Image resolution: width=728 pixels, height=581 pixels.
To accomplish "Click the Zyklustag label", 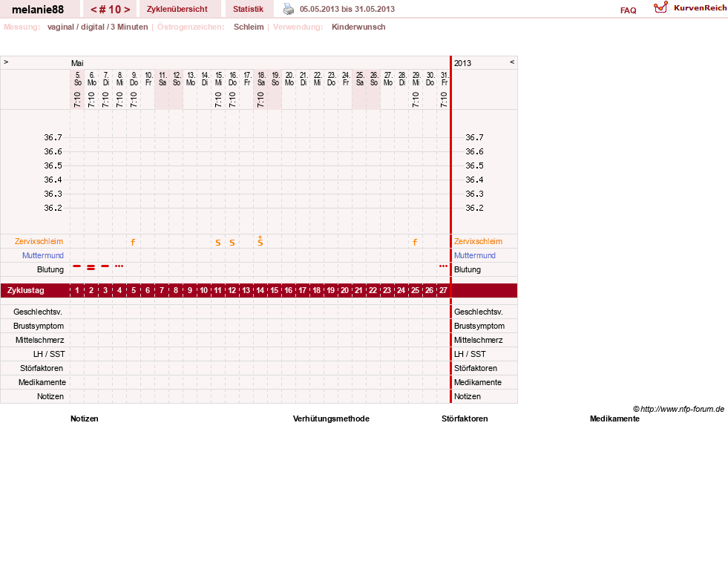I will click(x=26, y=291).
